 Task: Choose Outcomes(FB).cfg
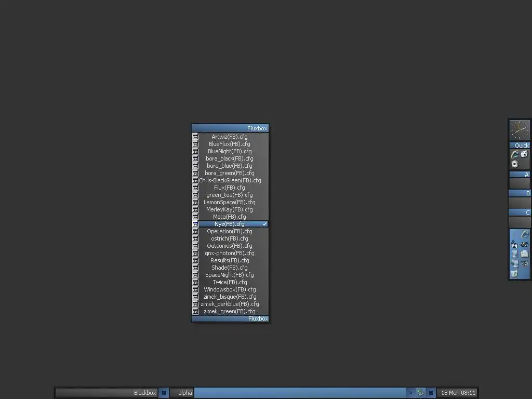(230, 246)
